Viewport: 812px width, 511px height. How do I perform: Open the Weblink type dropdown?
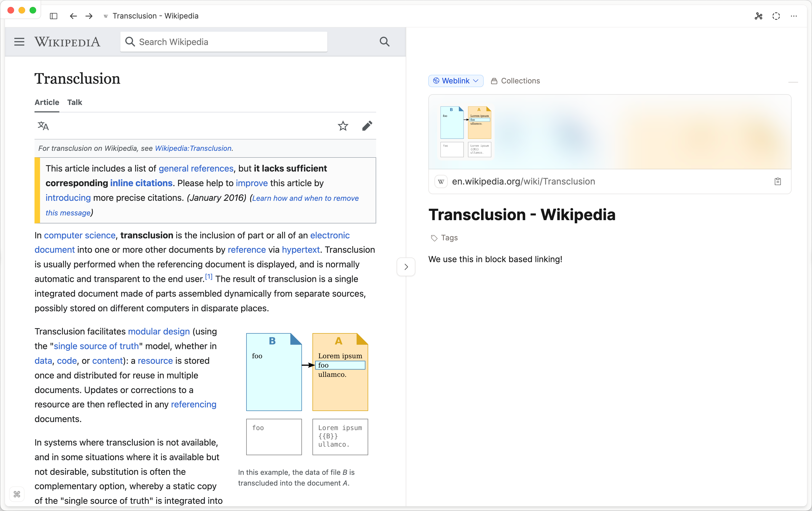coord(456,81)
